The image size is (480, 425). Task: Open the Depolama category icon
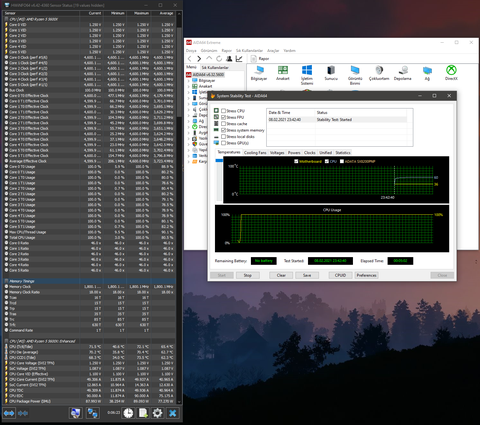click(x=403, y=73)
